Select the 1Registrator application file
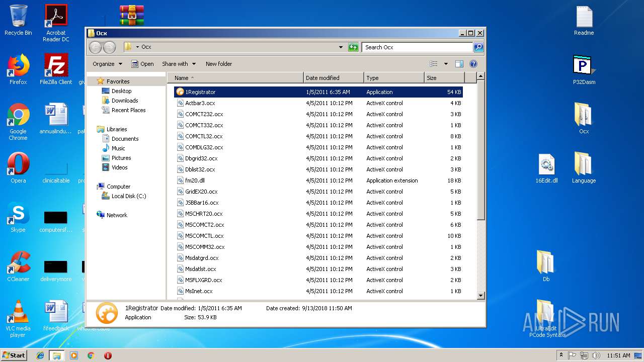 tap(318, 92)
